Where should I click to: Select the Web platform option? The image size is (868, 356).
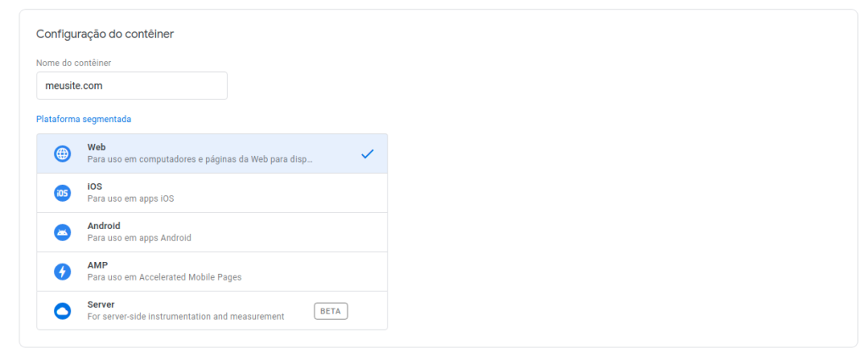(212, 153)
